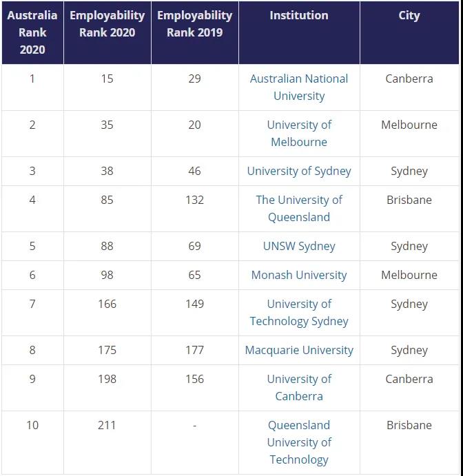Select the 2019 rank value 29

[194, 79]
